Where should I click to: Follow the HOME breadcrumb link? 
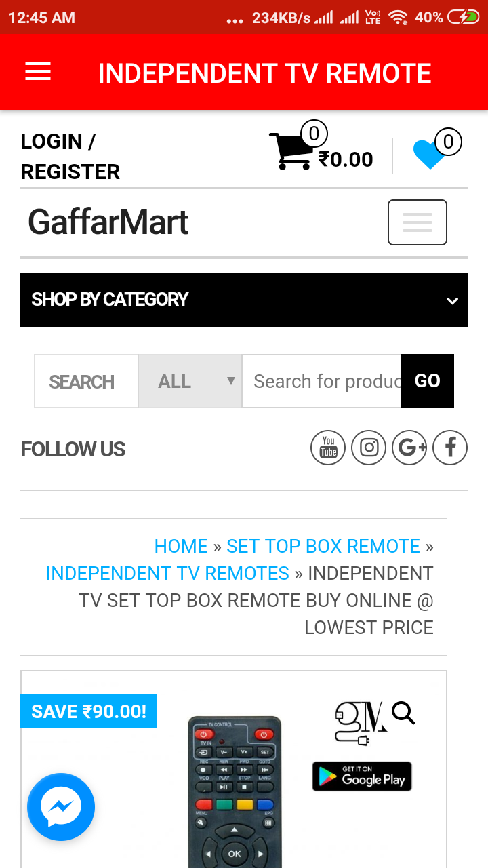pos(181,546)
